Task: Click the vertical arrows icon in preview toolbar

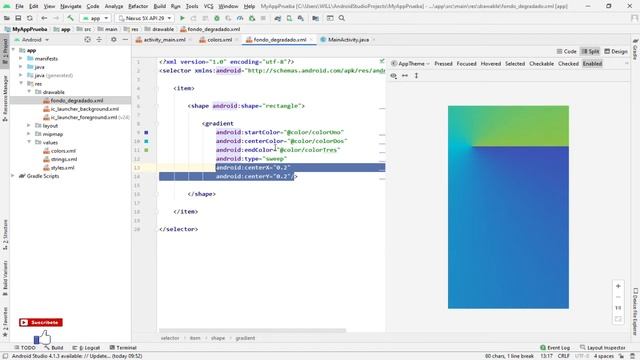Action: 416,76
